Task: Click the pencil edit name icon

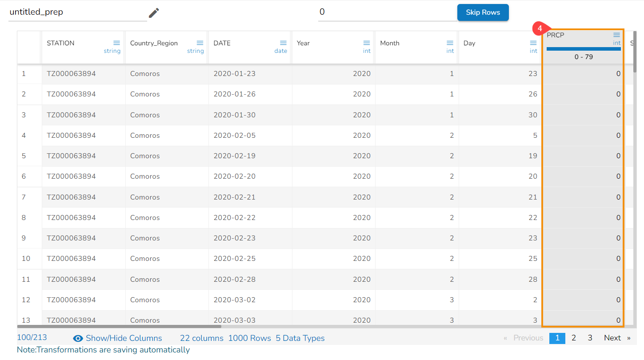Action: coord(154,13)
